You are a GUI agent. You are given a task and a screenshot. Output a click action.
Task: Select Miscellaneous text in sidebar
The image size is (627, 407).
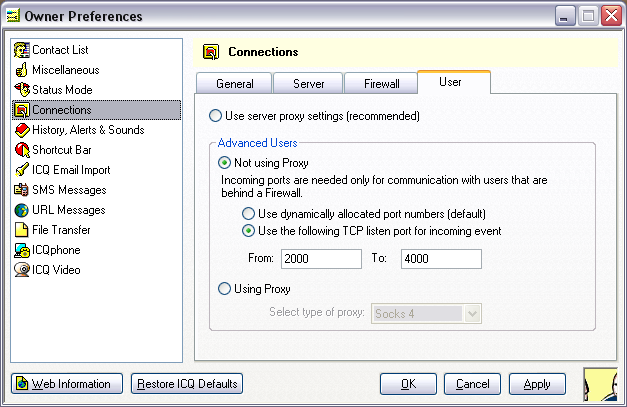(x=66, y=70)
